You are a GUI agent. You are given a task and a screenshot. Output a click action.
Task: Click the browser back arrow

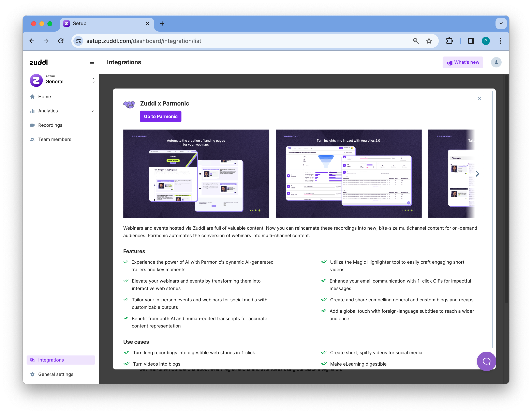click(x=32, y=41)
